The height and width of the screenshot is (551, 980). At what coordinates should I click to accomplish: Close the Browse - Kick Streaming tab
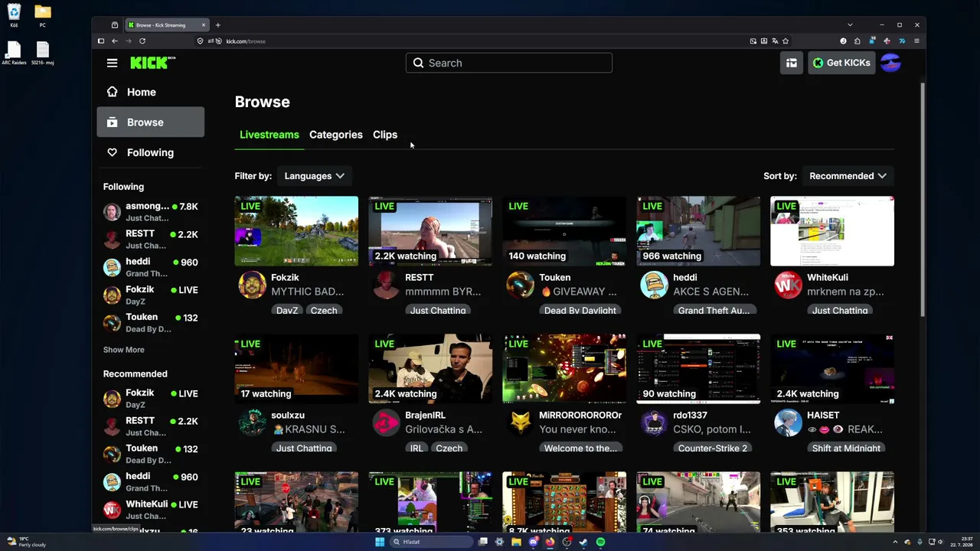(203, 25)
